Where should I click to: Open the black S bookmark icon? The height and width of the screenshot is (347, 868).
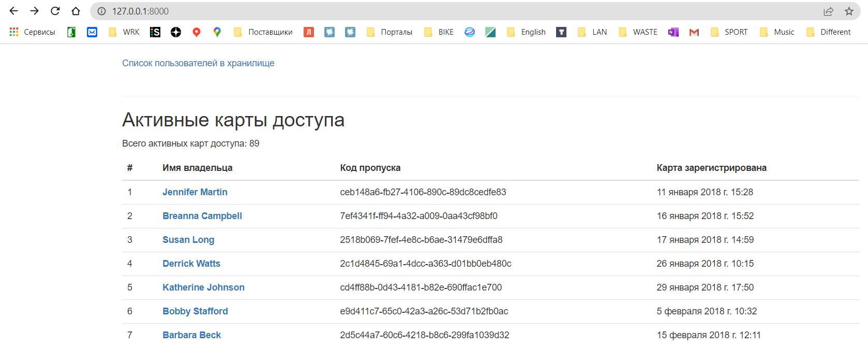[155, 32]
